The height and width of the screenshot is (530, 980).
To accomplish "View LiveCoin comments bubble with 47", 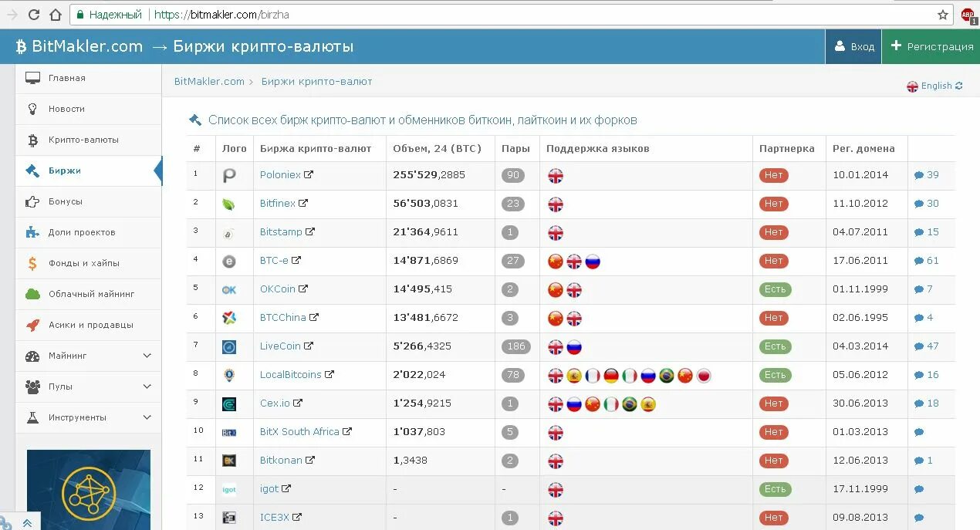I will click(x=926, y=346).
